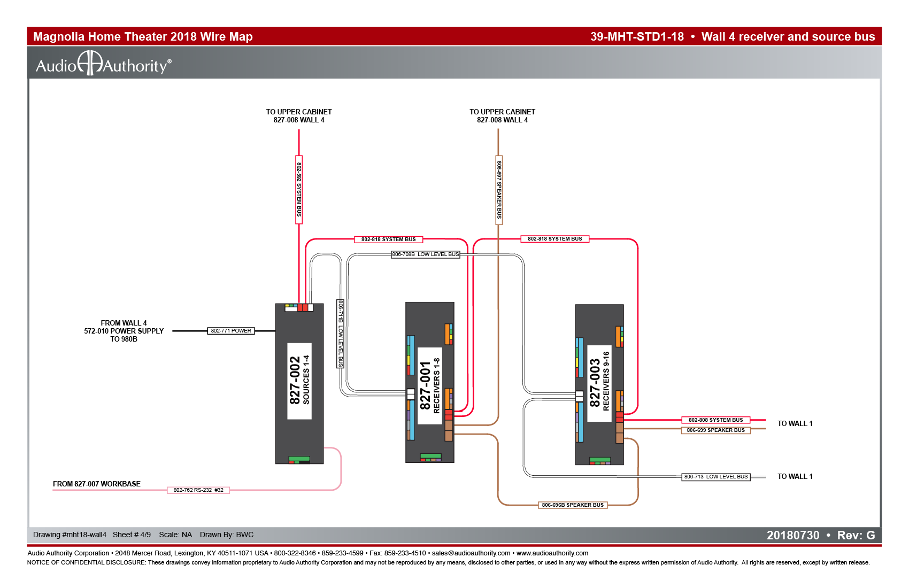Click the Drawn By: BWC footer text

click(x=227, y=535)
